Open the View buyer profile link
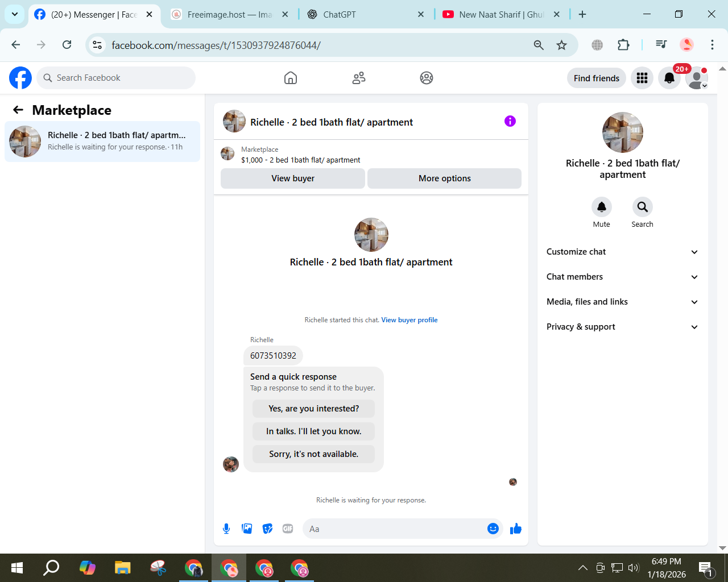 click(409, 320)
